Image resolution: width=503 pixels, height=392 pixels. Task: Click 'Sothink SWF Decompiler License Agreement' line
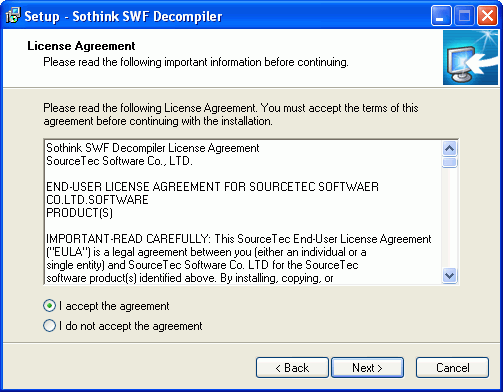coord(153,148)
